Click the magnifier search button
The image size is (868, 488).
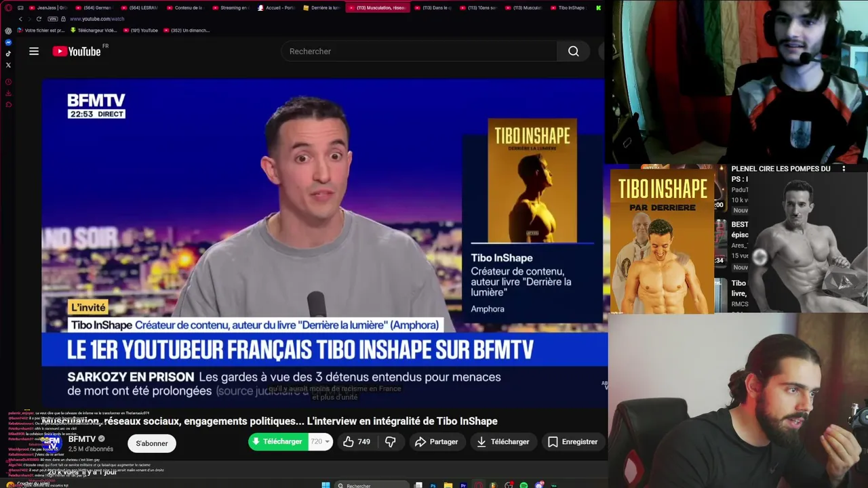click(574, 52)
